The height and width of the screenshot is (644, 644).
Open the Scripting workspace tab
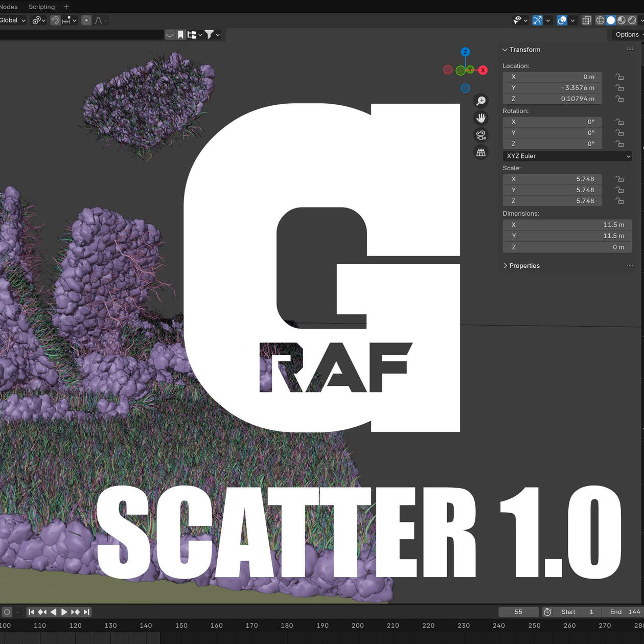(x=41, y=7)
